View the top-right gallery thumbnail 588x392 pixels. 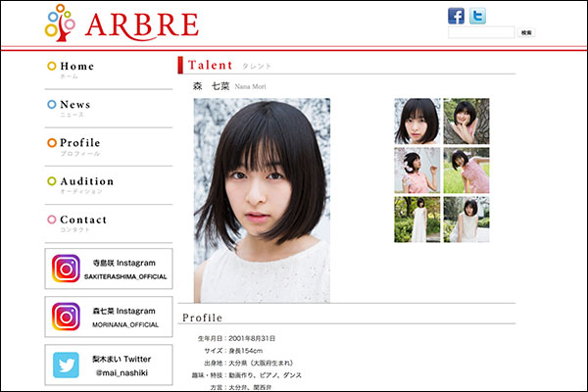(x=465, y=122)
